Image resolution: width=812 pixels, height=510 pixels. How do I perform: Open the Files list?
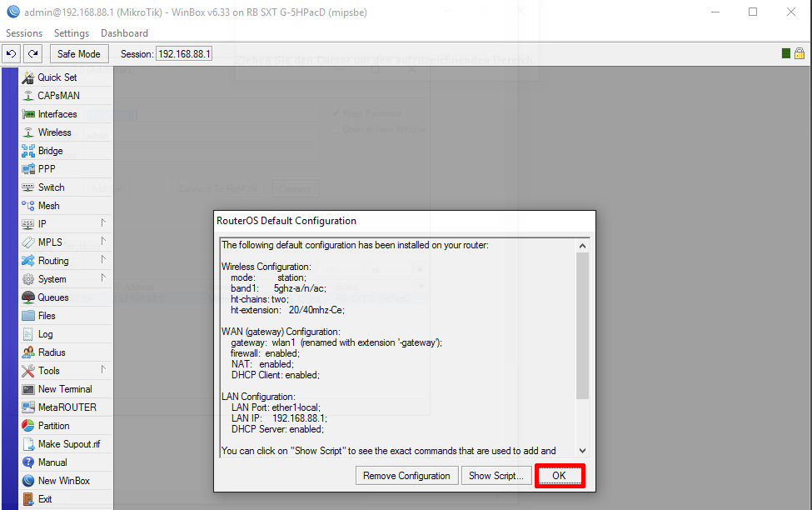click(66, 316)
